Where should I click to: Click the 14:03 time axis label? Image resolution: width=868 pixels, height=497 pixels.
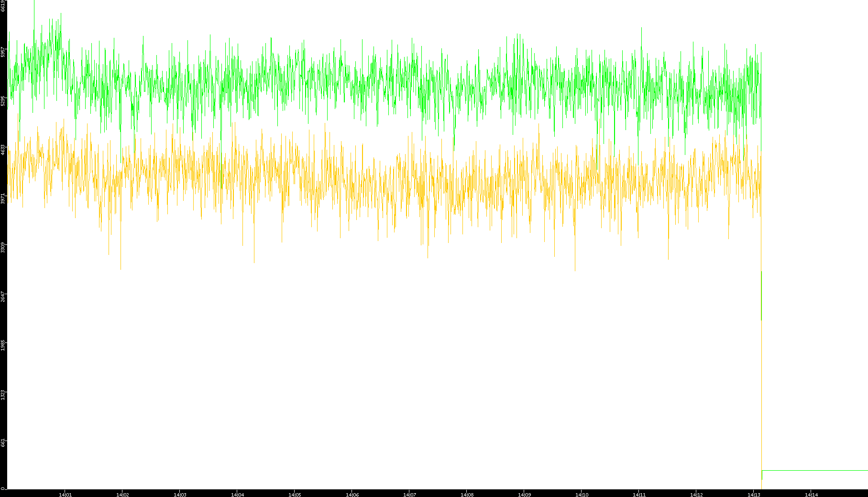point(180,495)
